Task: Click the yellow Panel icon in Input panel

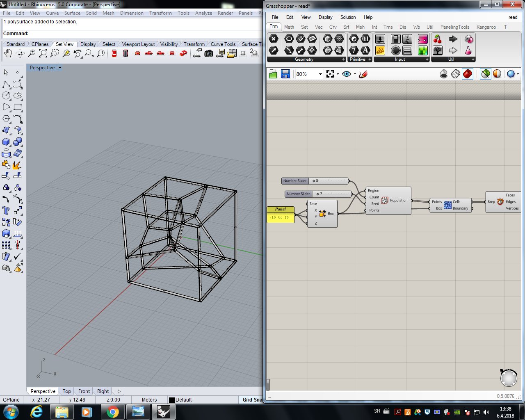Action: tap(380, 50)
